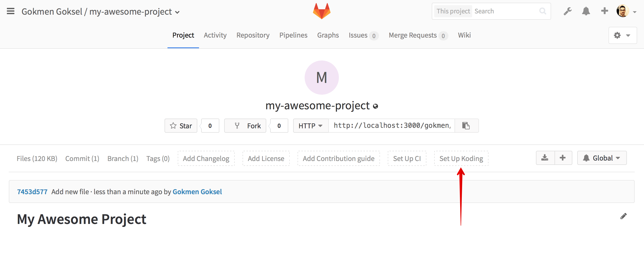Open the Pipelines tab

[x=293, y=35]
